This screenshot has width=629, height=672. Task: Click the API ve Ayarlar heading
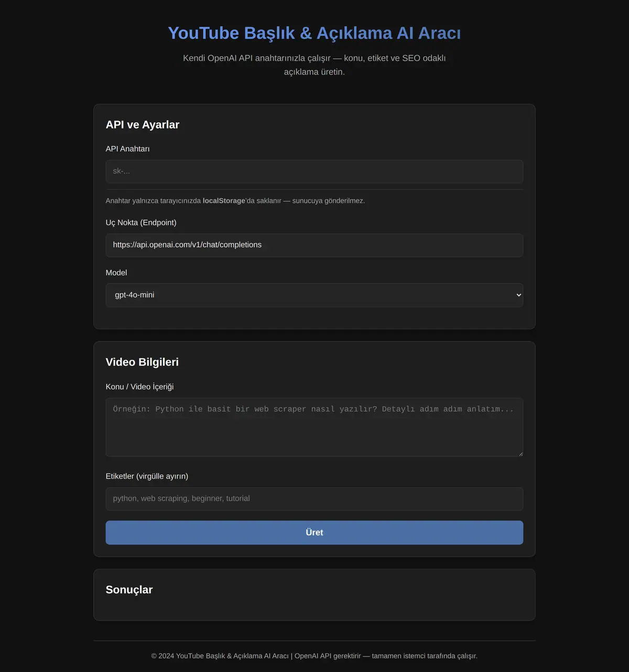click(143, 125)
